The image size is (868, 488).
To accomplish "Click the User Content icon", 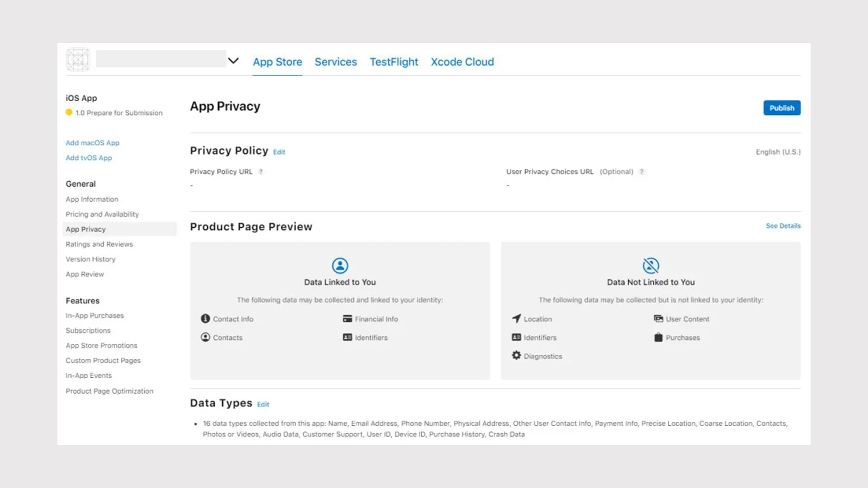I will 658,319.
